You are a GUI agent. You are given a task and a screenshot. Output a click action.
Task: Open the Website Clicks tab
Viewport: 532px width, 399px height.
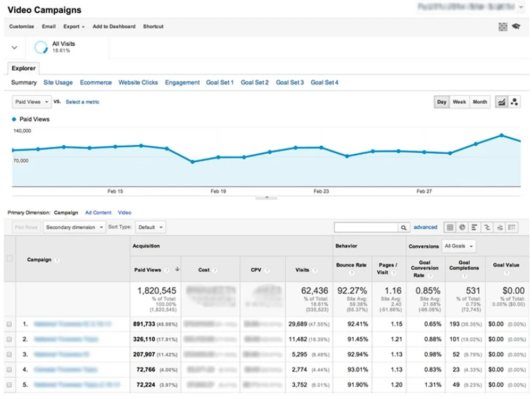pos(138,82)
